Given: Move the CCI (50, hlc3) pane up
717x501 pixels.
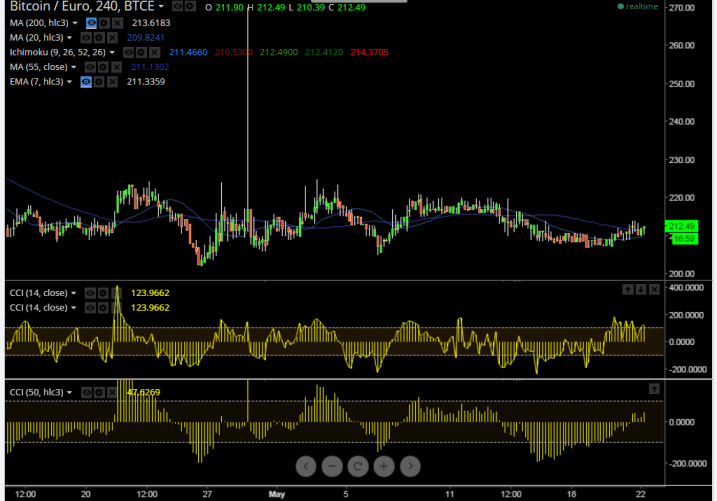Looking at the screenshot, I should pos(654,389).
